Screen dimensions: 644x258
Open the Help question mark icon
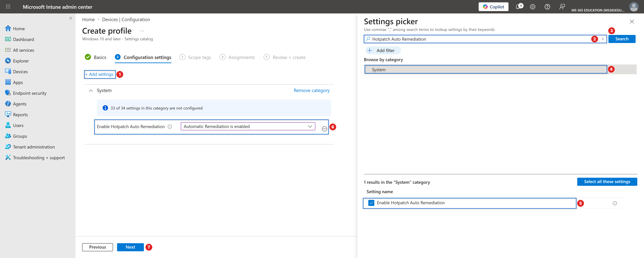click(547, 7)
